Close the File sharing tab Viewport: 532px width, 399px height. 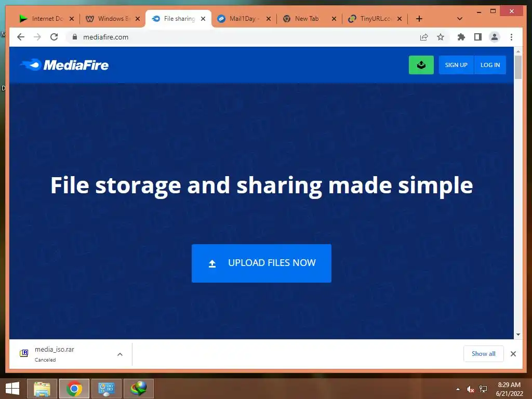[x=203, y=19]
